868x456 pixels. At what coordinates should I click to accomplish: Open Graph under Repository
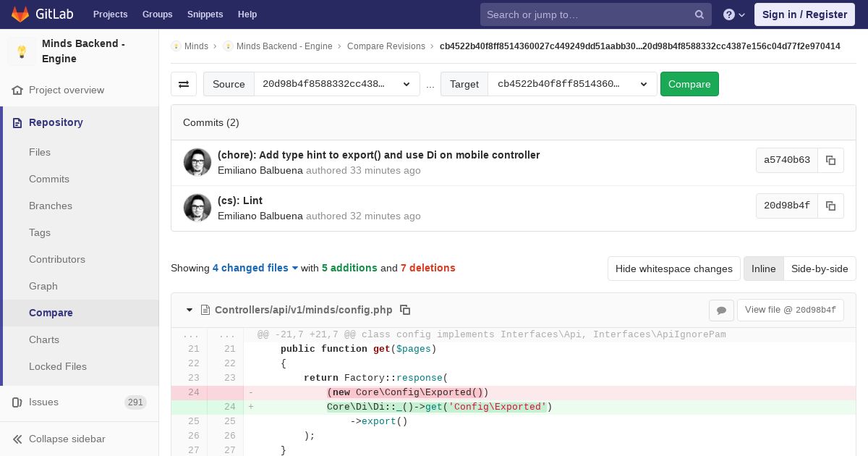click(43, 287)
